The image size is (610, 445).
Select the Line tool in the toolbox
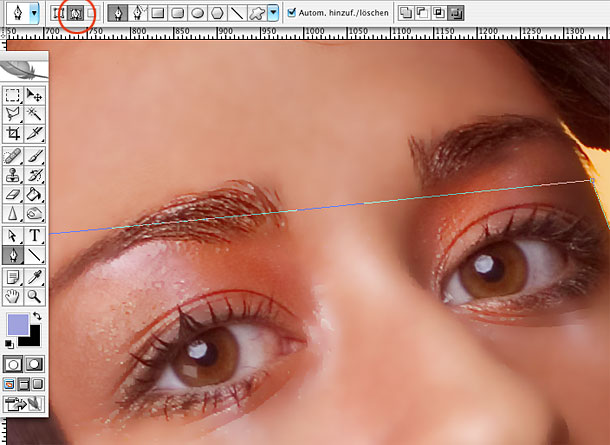click(35, 255)
